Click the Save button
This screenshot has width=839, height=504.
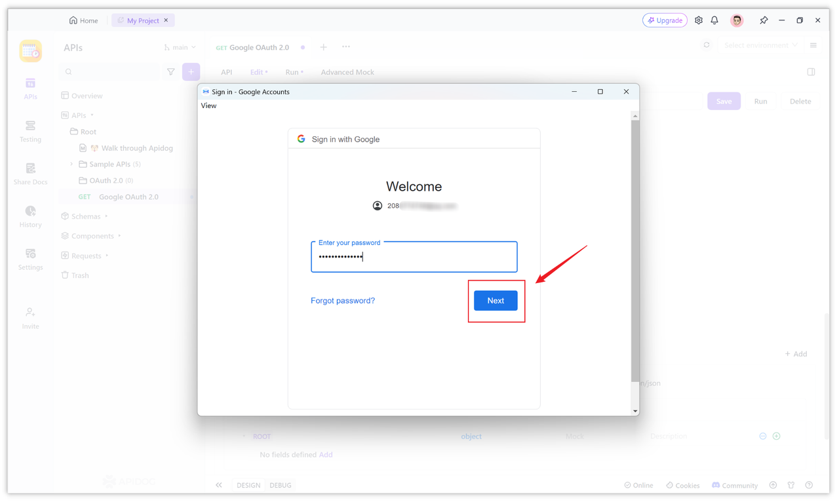tap(724, 102)
